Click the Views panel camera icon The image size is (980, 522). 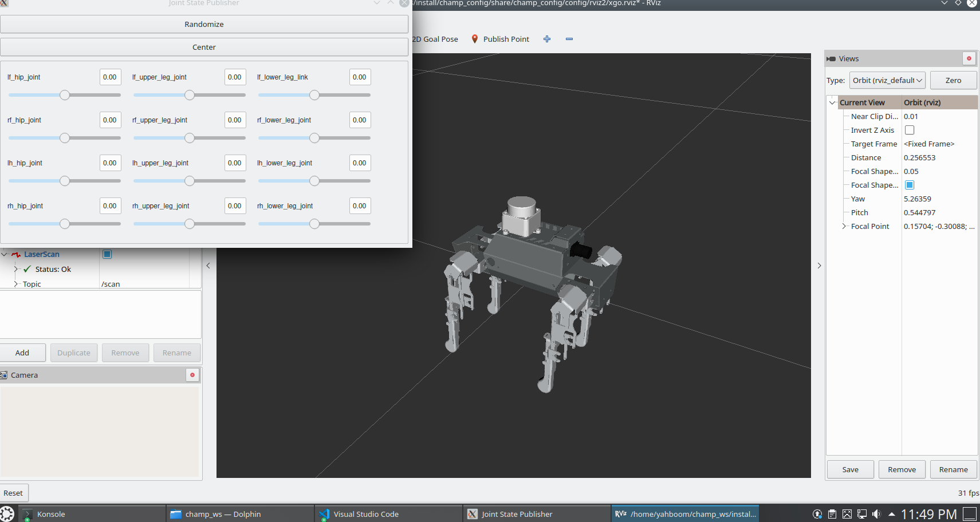831,58
